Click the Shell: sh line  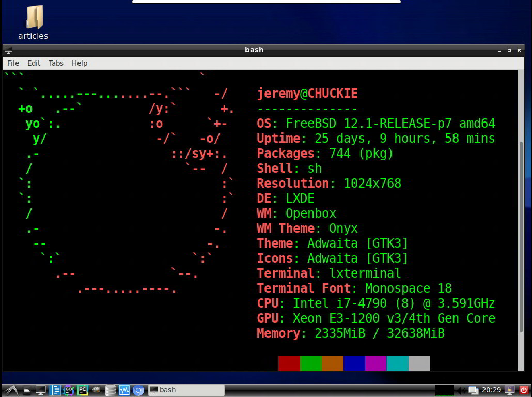289,169
